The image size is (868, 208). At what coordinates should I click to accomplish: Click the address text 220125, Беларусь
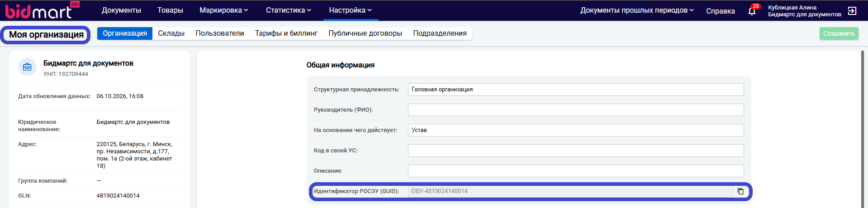(x=134, y=155)
